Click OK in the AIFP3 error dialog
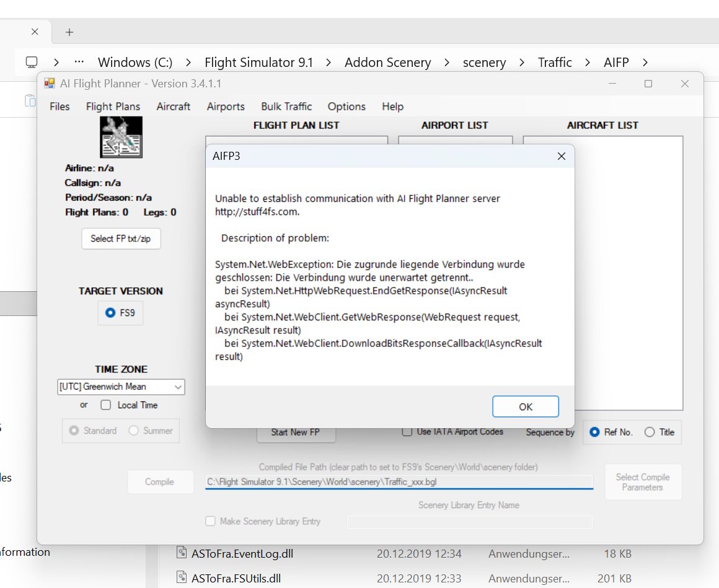Image resolution: width=719 pixels, height=588 pixels. tap(525, 406)
